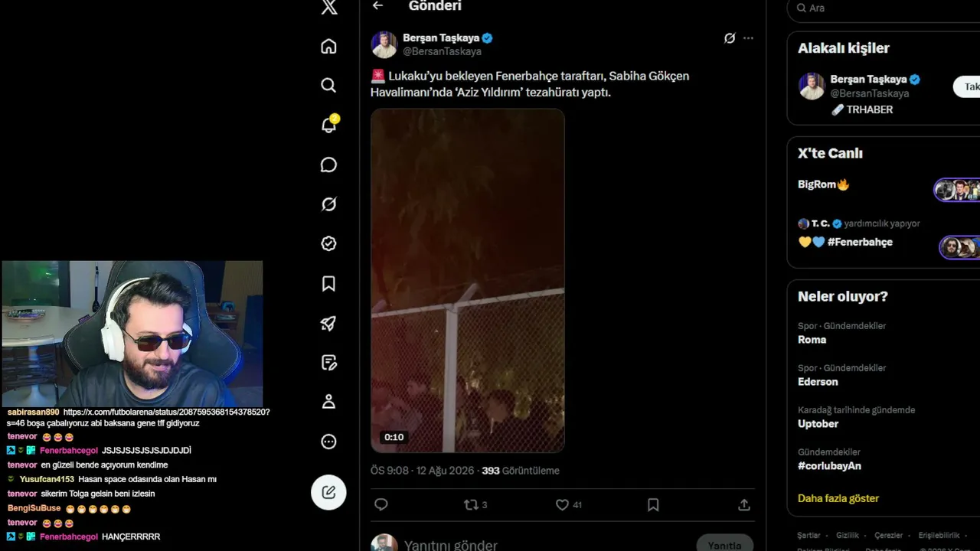Open the Gizlilik footer link
The width and height of the screenshot is (980, 551).
point(848,536)
